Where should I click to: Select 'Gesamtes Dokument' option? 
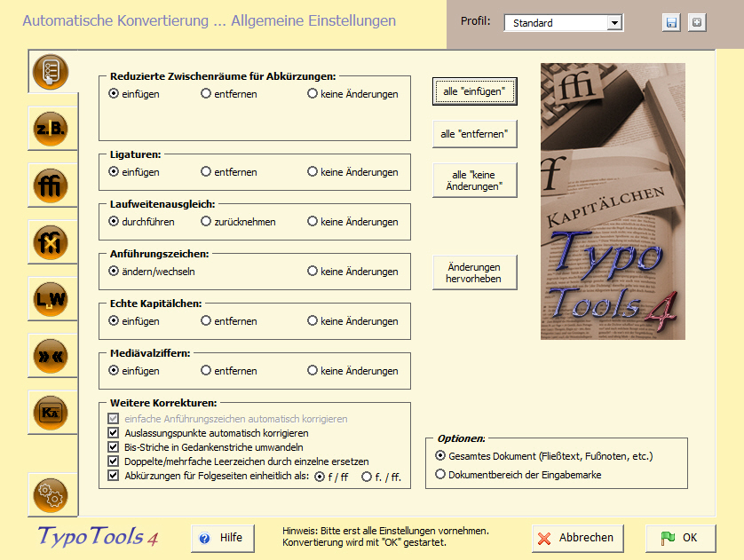544,456
